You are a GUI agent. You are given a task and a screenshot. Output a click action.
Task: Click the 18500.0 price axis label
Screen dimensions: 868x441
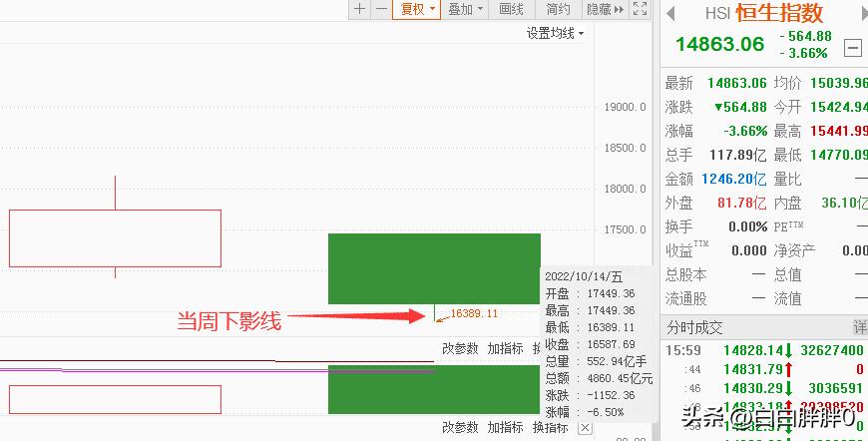tap(625, 148)
